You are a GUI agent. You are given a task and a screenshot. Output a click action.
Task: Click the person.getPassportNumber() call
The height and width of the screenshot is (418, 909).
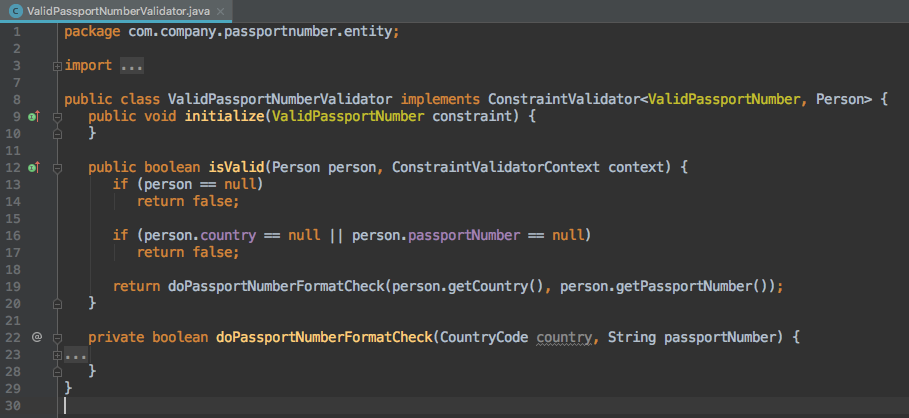(x=664, y=286)
